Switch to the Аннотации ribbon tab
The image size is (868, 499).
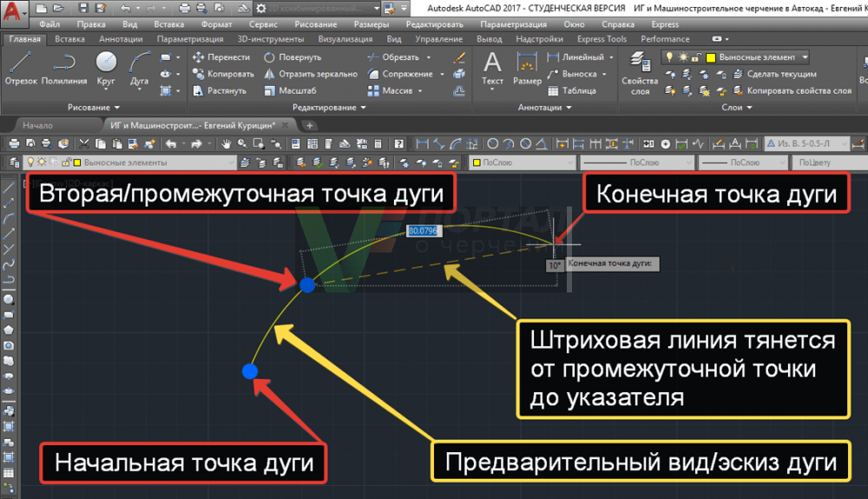(121, 39)
